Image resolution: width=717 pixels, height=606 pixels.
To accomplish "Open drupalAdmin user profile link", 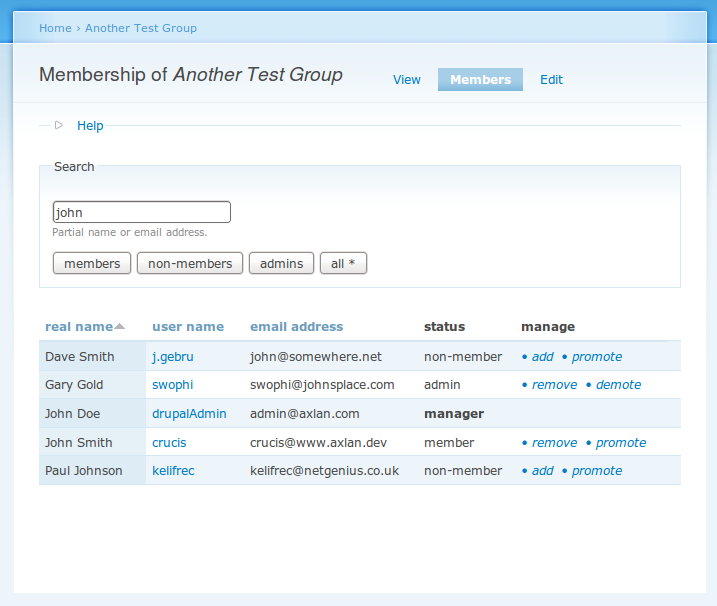I will (189, 414).
